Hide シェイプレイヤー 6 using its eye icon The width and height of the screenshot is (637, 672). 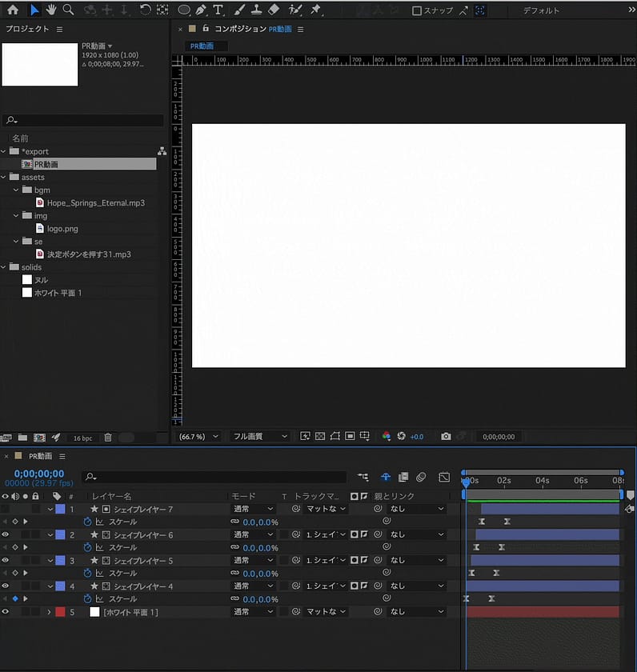click(x=6, y=534)
